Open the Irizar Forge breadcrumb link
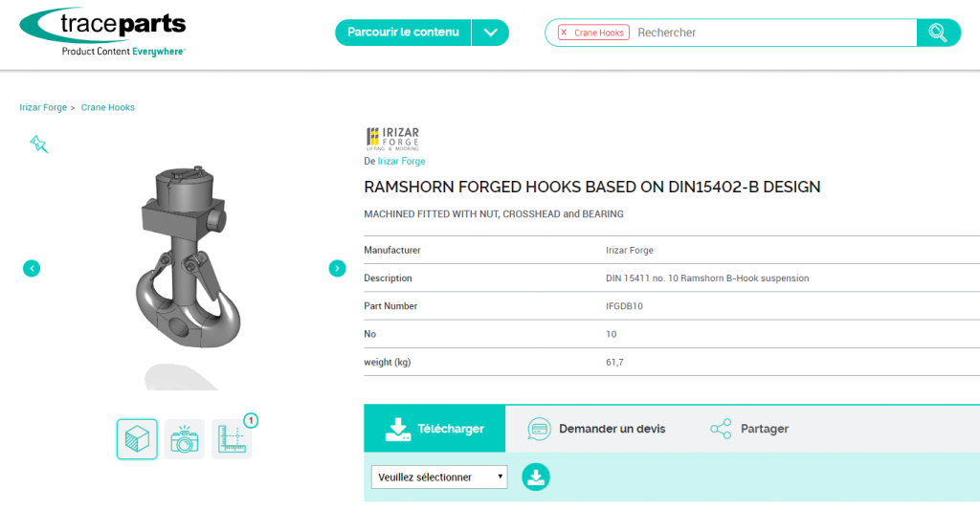980x511 pixels. click(x=43, y=107)
